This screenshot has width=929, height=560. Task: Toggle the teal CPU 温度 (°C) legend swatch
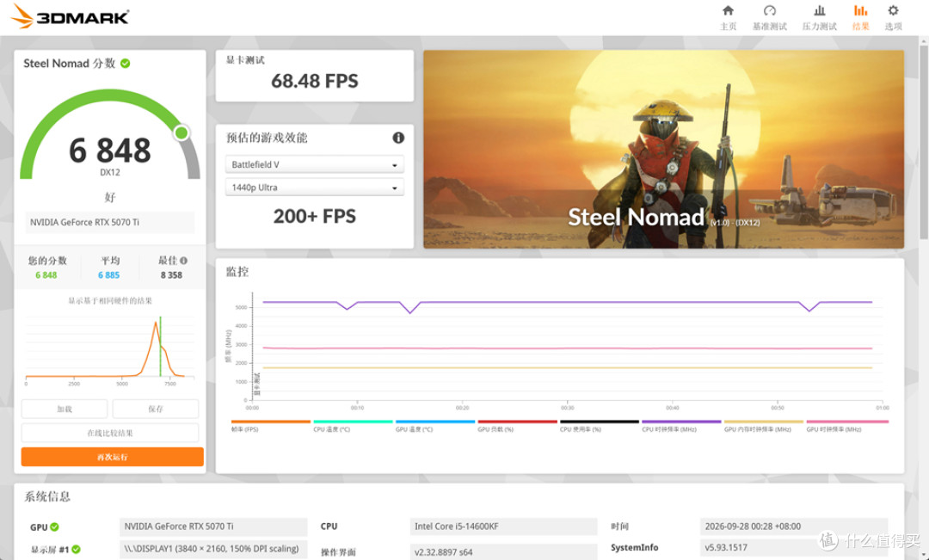[354, 422]
